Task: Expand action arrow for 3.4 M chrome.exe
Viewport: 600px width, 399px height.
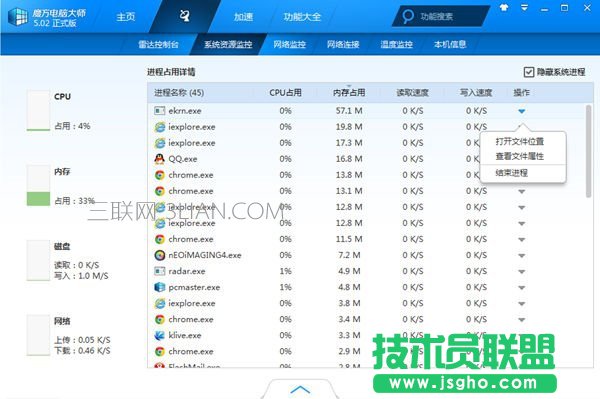Action: (x=522, y=320)
